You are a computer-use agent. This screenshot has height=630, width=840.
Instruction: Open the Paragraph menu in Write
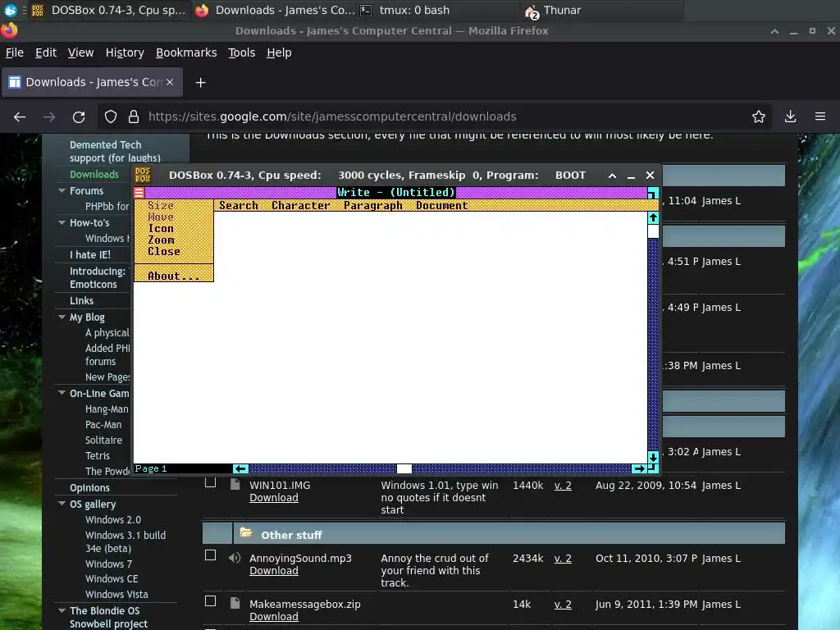(373, 205)
